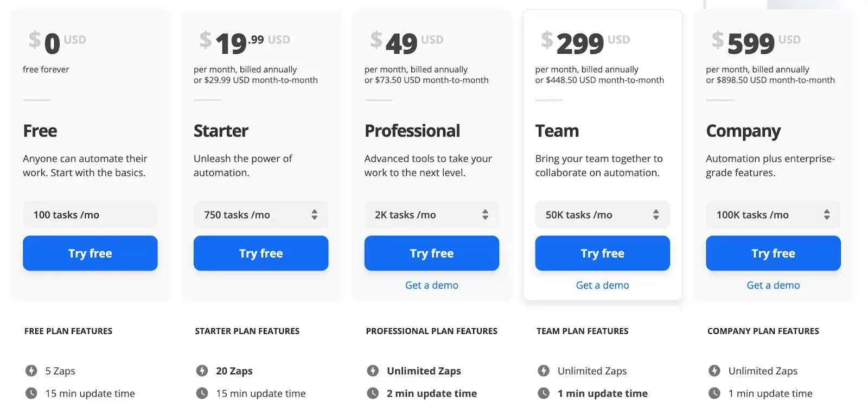Follow Get a demo link under Team
Viewport: 868px width, 408px height.
(x=602, y=285)
